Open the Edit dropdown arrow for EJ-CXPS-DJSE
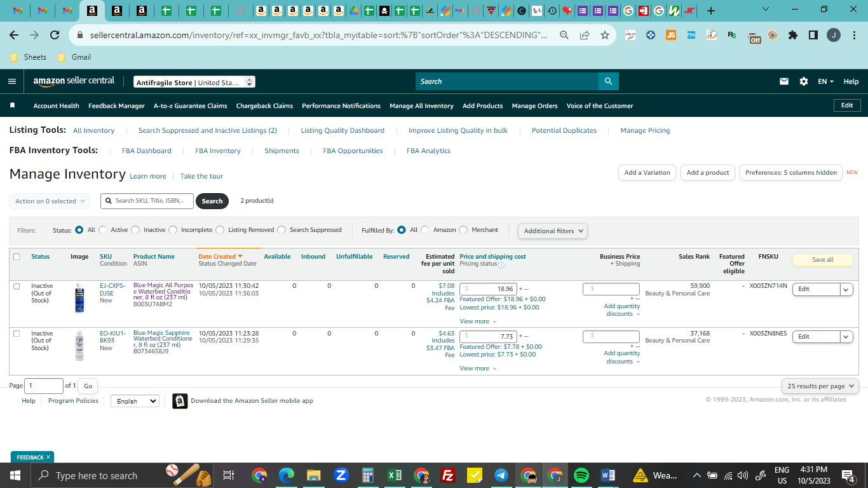Viewport: 868px width, 488px height. coord(846,289)
